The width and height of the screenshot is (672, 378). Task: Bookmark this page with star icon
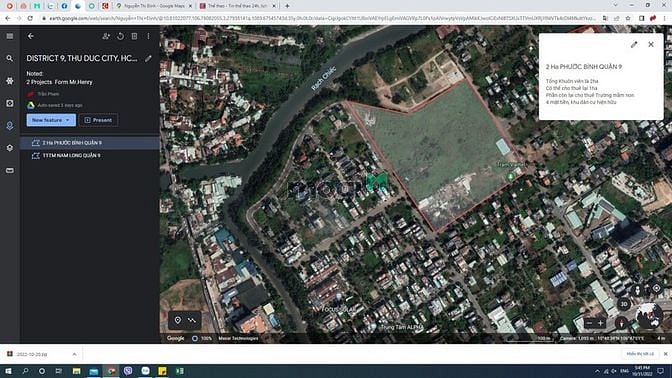pyautogui.click(x=628, y=18)
